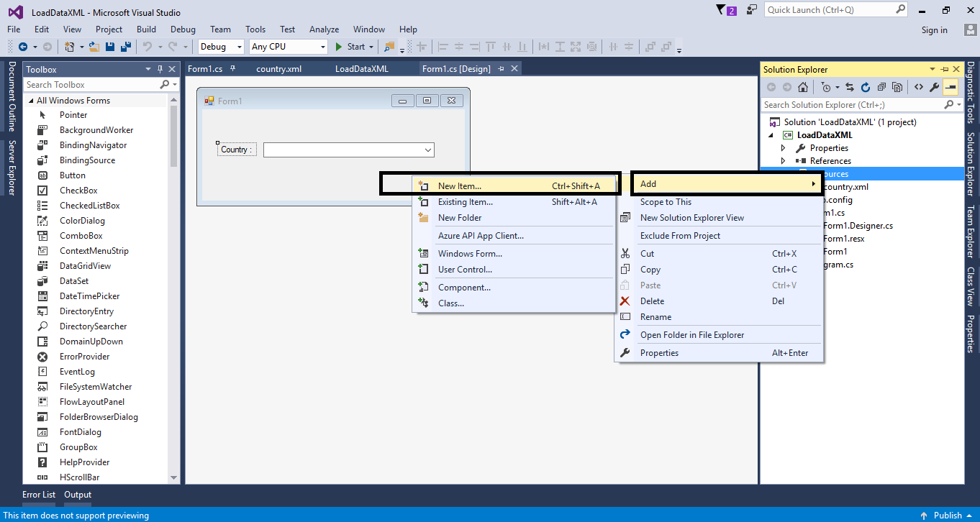Click the CheckBox control in Toolbox
The width and height of the screenshot is (980, 522).
(x=78, y=191)
